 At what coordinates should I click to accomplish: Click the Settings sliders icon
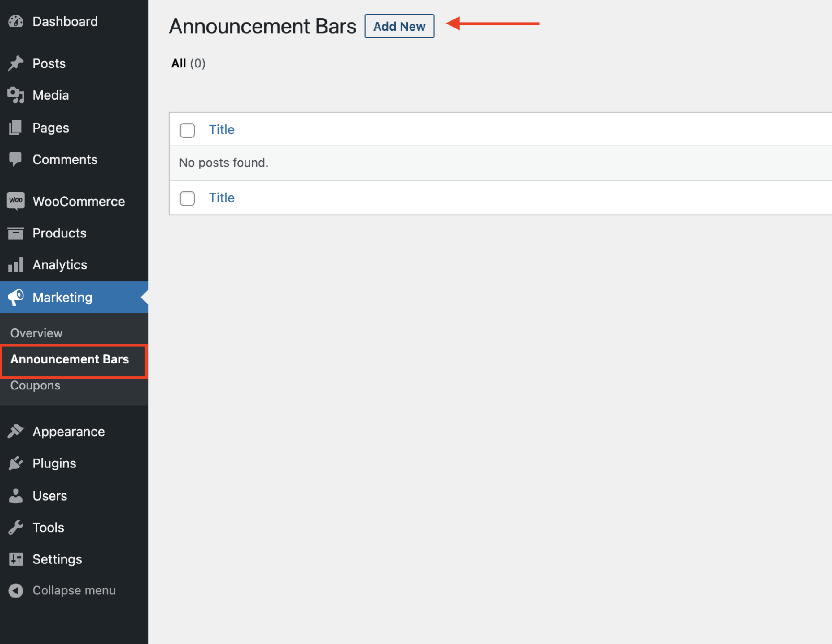point(16,559)
